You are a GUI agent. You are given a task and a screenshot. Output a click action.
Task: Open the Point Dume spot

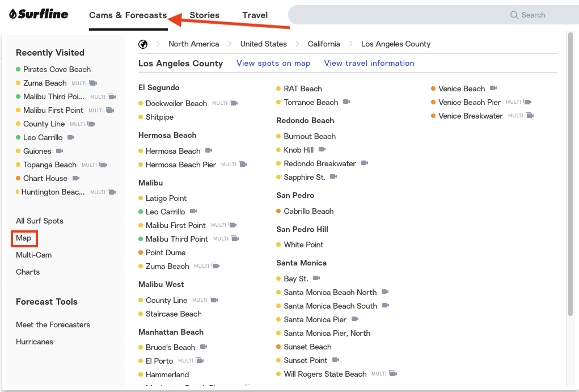point(166,252)
